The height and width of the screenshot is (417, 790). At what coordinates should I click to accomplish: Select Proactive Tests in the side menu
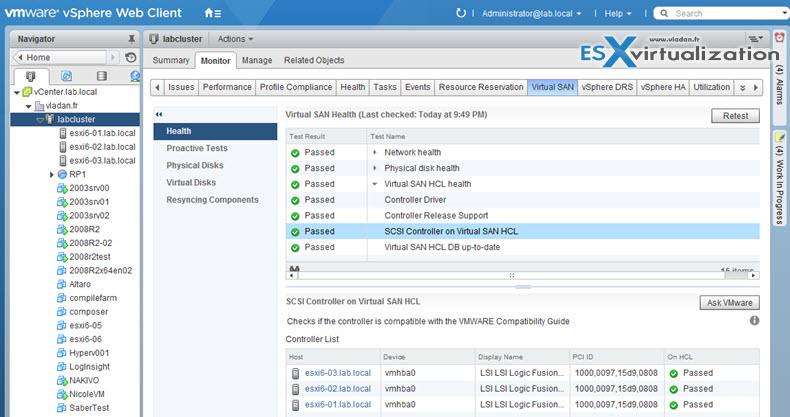[197, 148]
